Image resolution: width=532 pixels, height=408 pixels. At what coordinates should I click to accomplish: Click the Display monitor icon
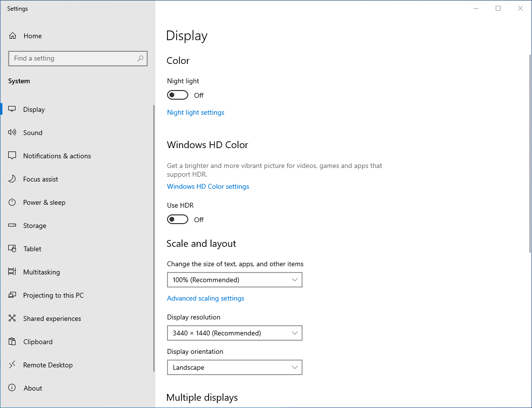[12, 109]
